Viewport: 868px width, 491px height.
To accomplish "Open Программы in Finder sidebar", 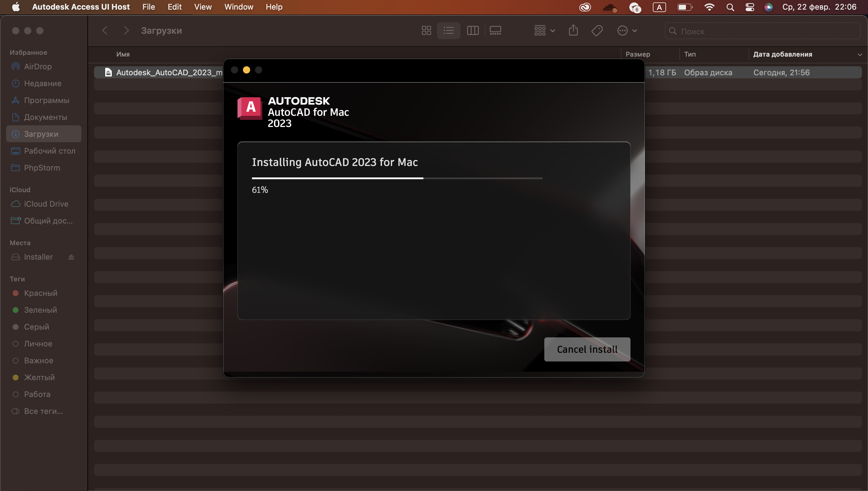I will [x=46, y=100].
